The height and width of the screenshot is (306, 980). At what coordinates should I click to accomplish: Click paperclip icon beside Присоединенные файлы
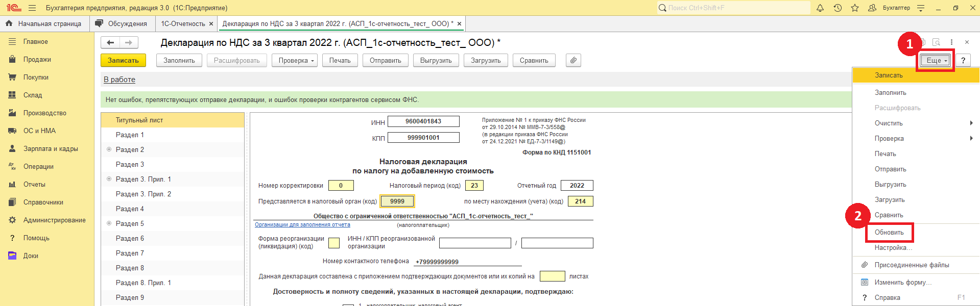coord(865,265)
